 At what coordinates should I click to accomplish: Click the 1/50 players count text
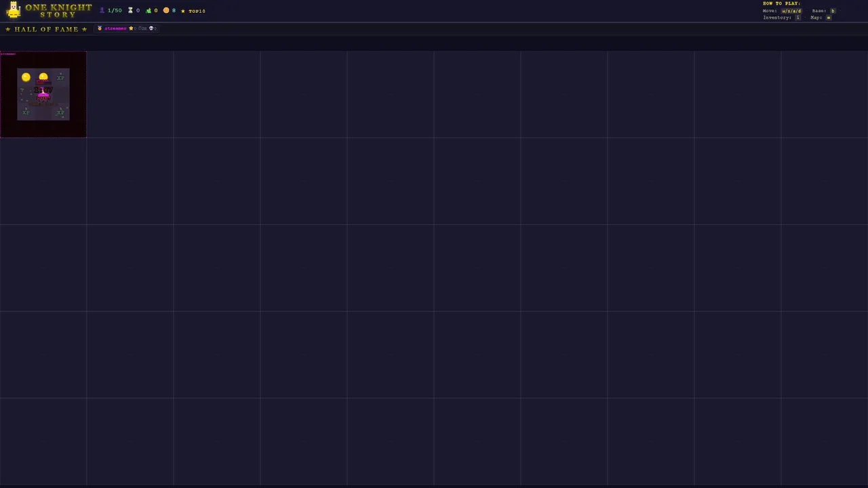click(115, 11)
